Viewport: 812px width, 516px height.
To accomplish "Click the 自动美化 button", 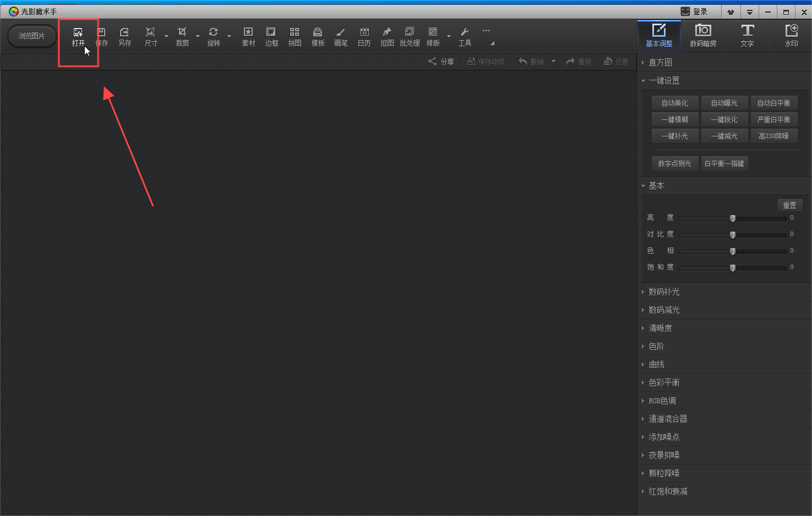I will [x=674, y=103].
